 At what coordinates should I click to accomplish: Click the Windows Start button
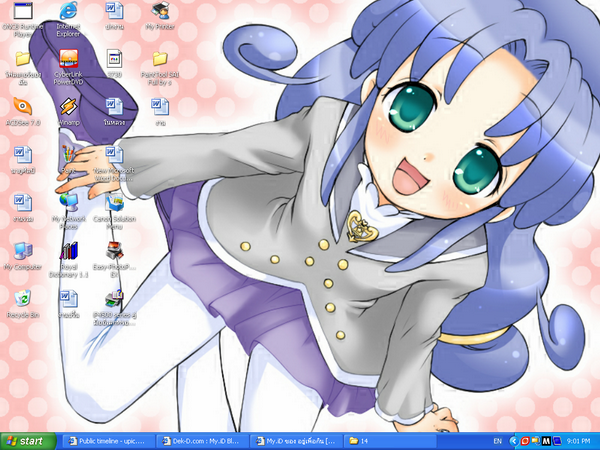[x=28, y=441]
